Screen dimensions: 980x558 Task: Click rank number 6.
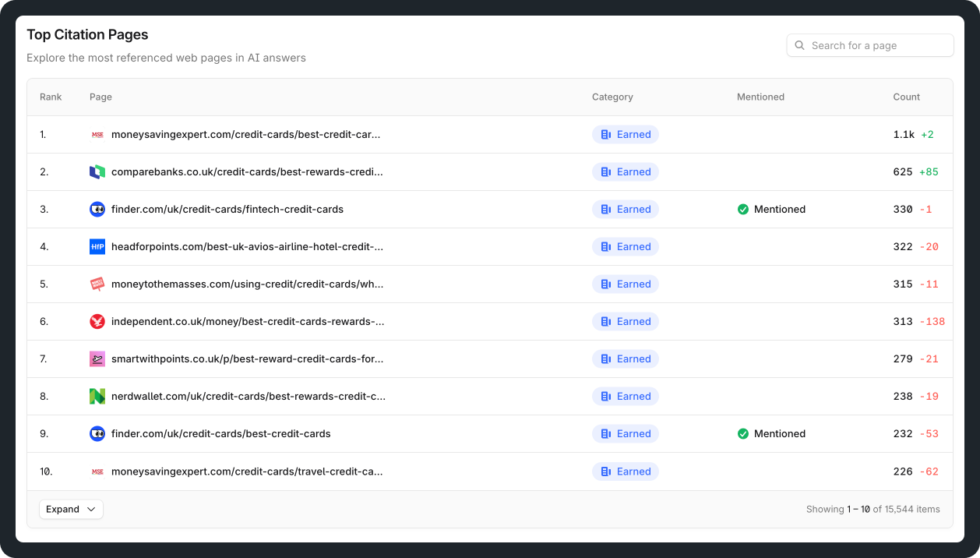(x=44, y=322)
